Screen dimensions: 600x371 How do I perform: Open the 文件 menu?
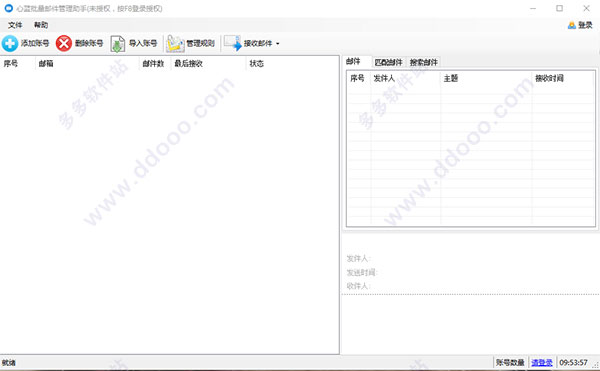[x=15, y=25]
